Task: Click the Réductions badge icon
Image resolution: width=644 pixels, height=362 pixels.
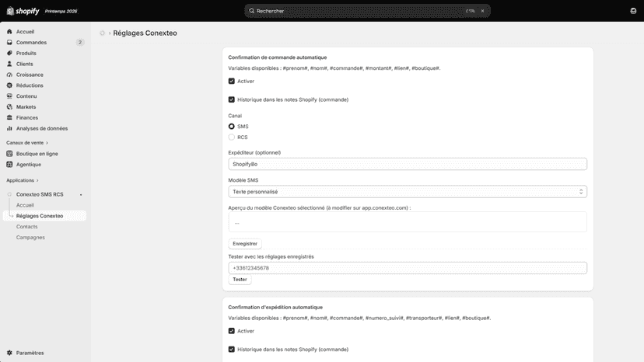Action: click(x=9, y=85)
